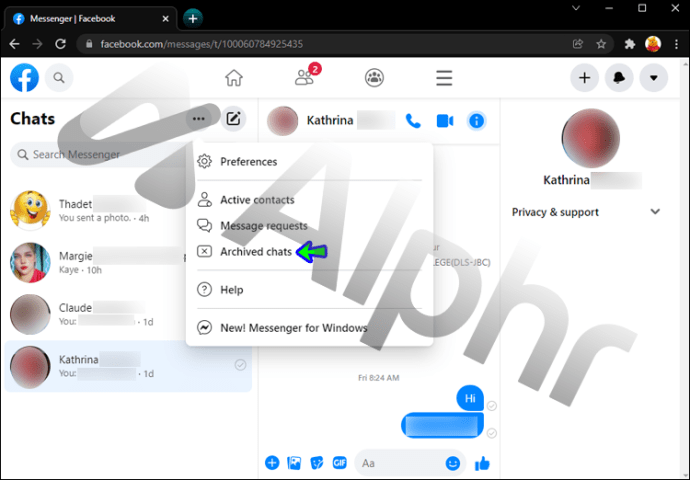Screen dimensions: 690x480
Task: Click Kathrina's large profile picture
Action: (591, 138)
